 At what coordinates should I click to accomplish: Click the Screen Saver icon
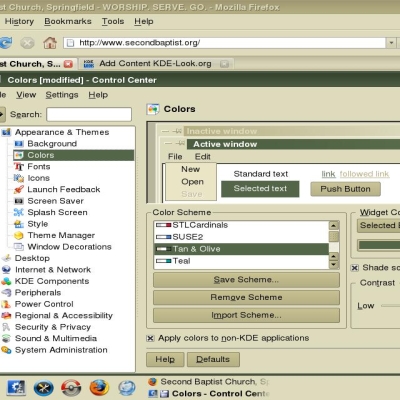pyautogui.click(x=19, y=201)
